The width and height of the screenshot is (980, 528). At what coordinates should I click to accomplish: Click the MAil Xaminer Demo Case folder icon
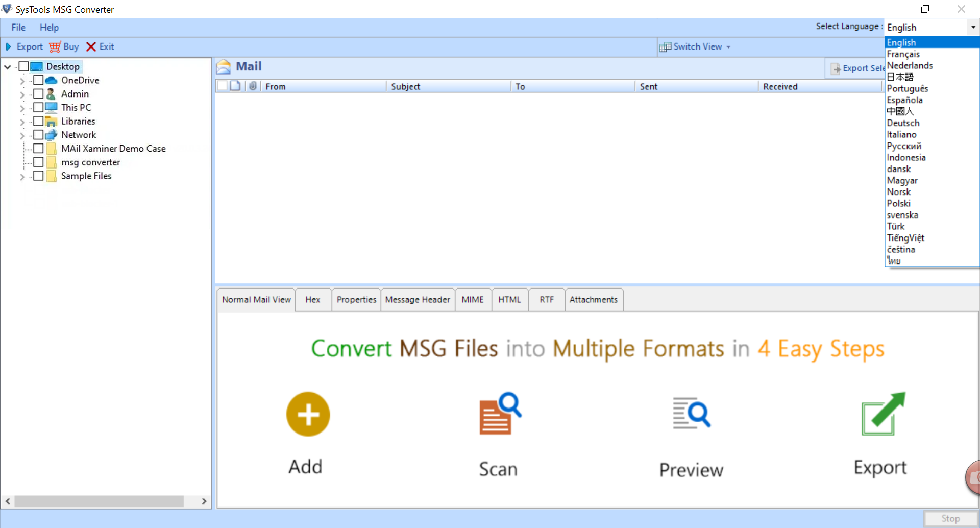pos(51,149)
